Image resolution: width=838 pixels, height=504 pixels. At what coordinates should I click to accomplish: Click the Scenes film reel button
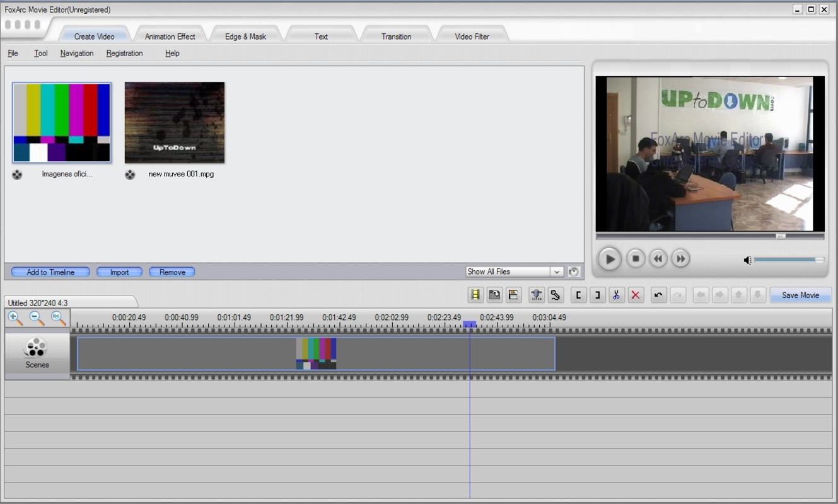pyautogui.click(x=37, y=353)
